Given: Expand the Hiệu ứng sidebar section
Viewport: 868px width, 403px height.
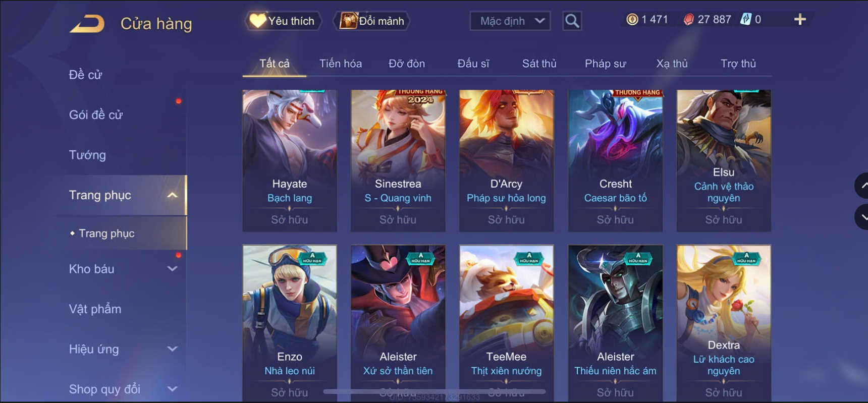Looking at the screenshot, I should click(172, 349).
